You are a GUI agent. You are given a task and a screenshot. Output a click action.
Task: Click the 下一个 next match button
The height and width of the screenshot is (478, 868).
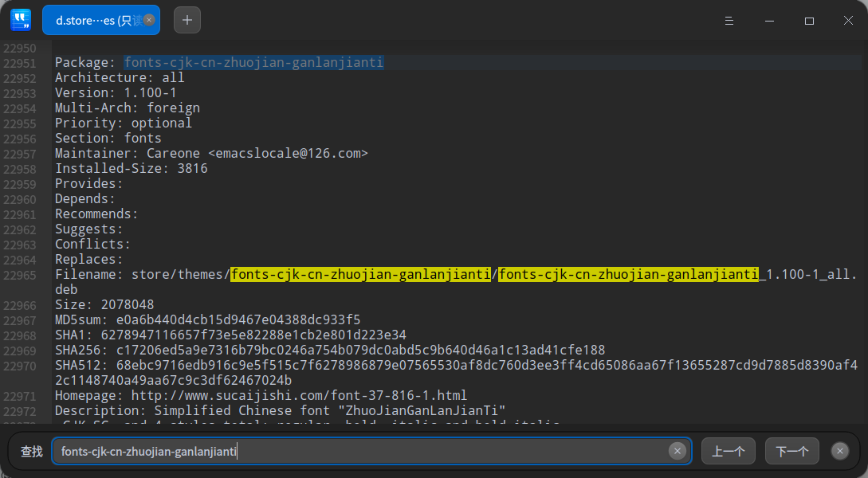(x=791, y=452)
